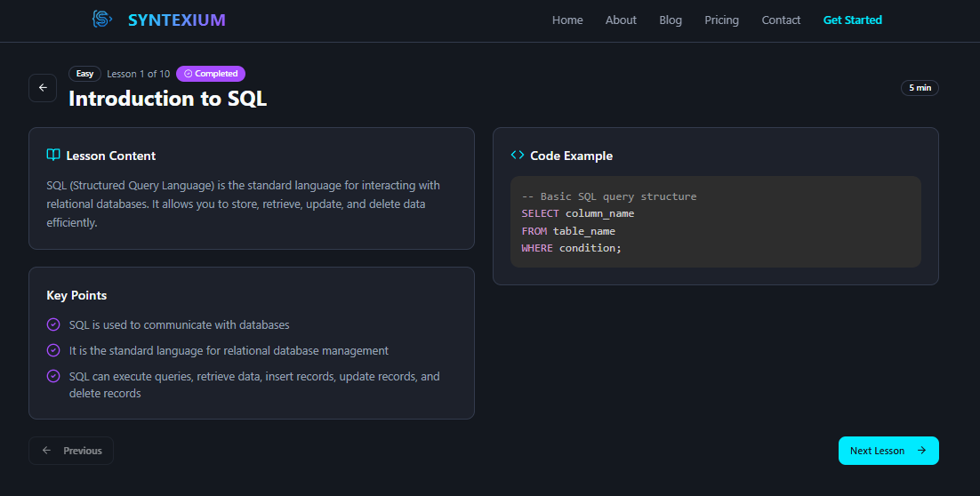
Task: Click the 'Lesson 1 of 10' text
Action: [138, 74]
